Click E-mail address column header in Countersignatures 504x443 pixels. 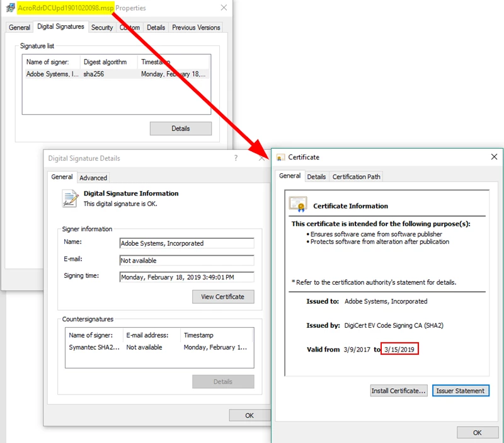[147, 335]
